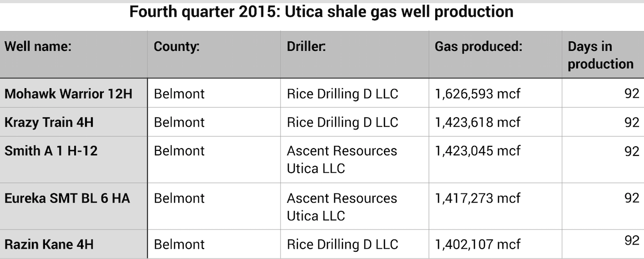Click the 1,423,618 mcf gas value
The height and width of the screenshot is (259, 644).
(478, 122)
